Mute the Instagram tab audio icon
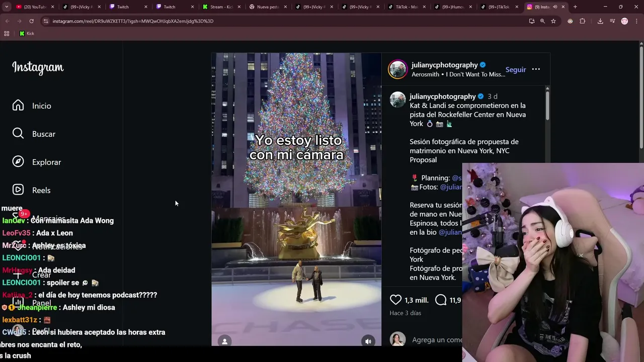The height and width of the screenshot is (362, 644). (555, 7)
